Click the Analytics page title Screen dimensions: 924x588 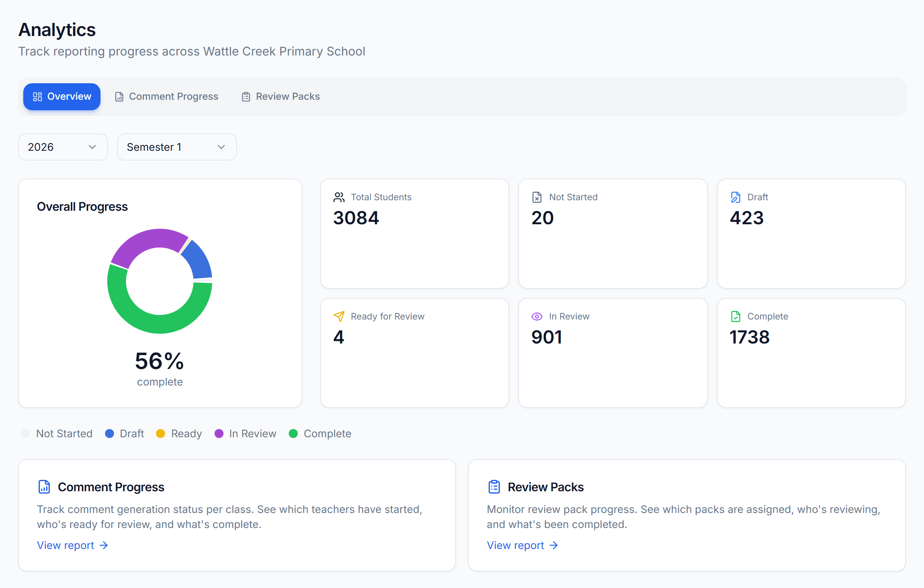click(57, 30)
